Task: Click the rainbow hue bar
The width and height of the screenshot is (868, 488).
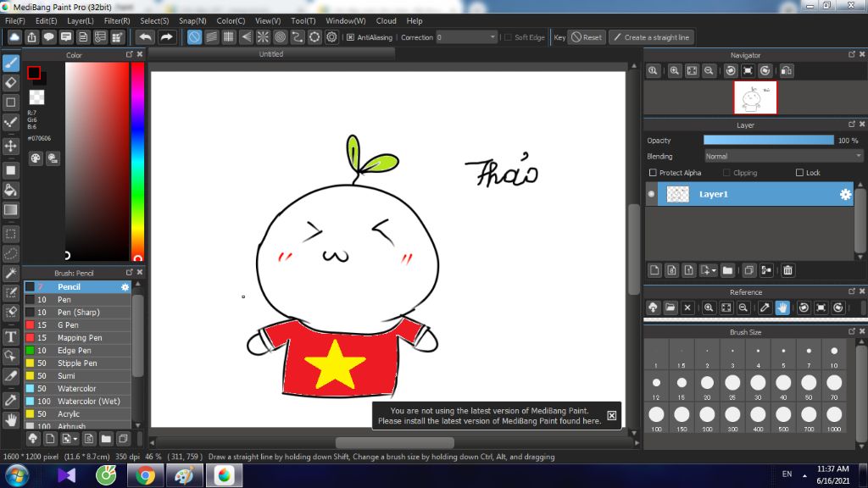Action: pos(138,161)
